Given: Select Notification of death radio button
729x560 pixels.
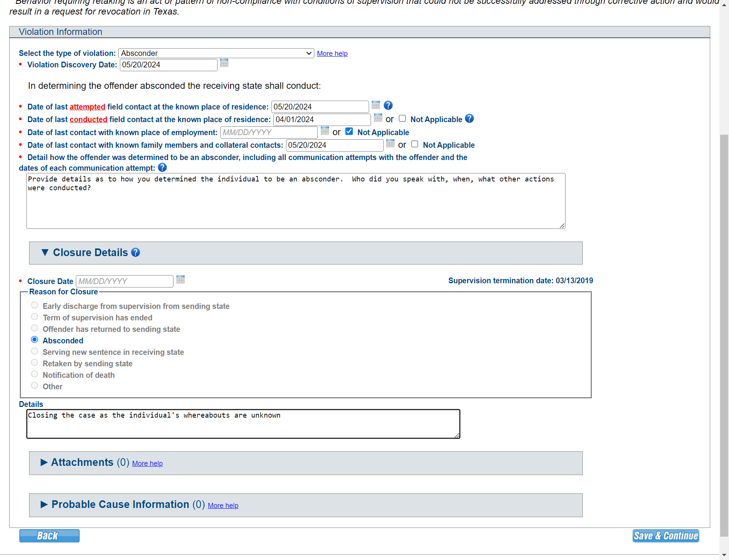Looking at the screenshot, I should point(34,374).
